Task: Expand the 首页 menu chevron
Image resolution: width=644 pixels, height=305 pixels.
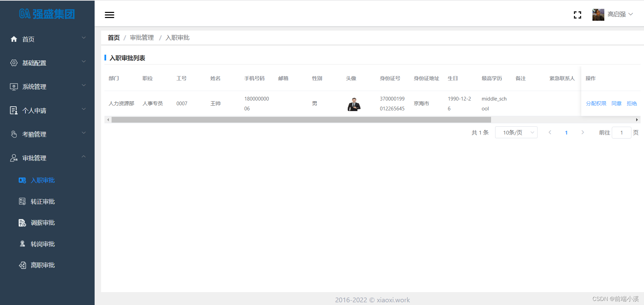Action: tap(84, 38)
